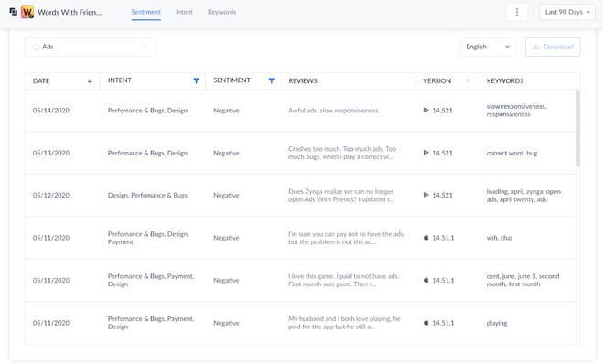Viewport: 603px width, 364px height.
Task: Sort by Date using the arrow icon
Action: pos(90,81)
